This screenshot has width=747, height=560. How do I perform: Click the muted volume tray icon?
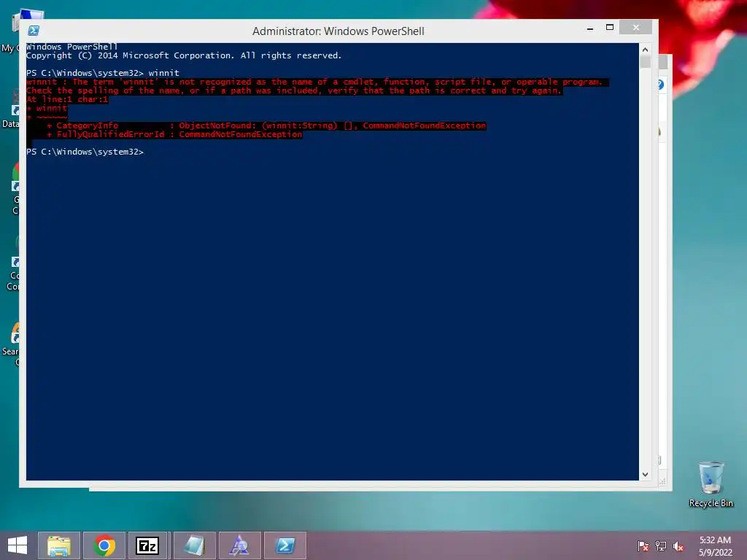click(678, 546)
